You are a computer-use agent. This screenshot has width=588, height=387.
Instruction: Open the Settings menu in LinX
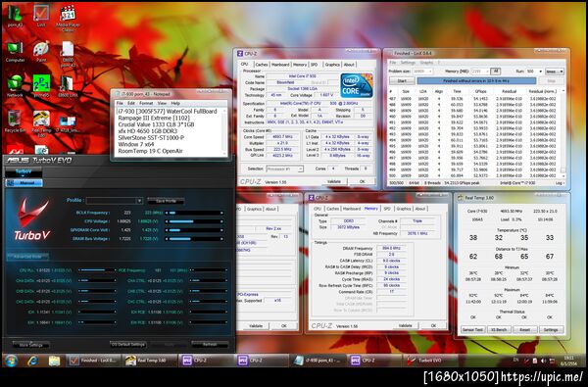(x=408, y=63)
